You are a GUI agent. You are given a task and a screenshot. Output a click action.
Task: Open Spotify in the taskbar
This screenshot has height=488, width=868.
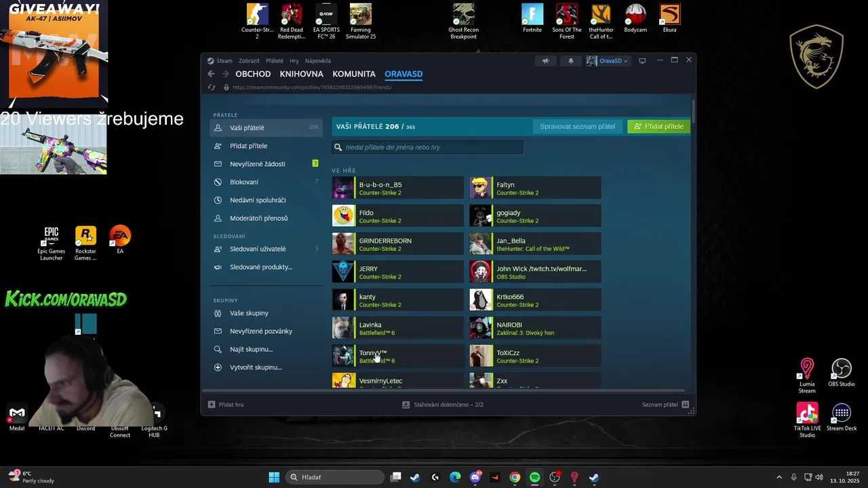(534, 477)
